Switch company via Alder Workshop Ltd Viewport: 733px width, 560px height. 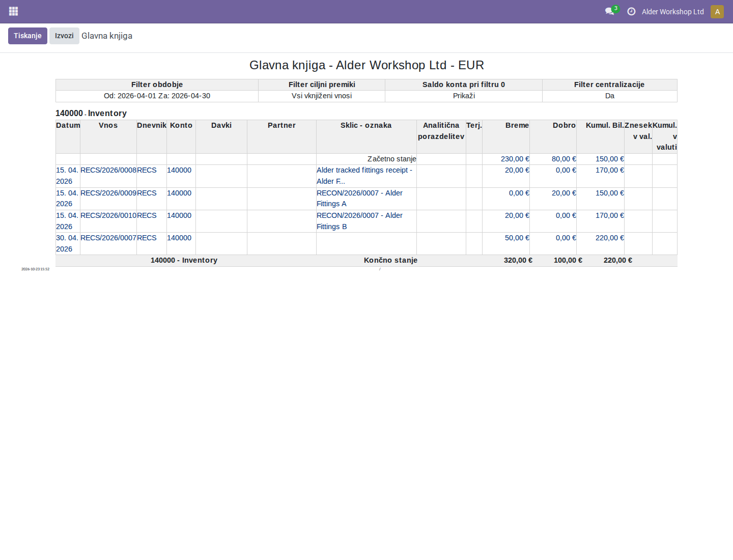pos(672,12)
